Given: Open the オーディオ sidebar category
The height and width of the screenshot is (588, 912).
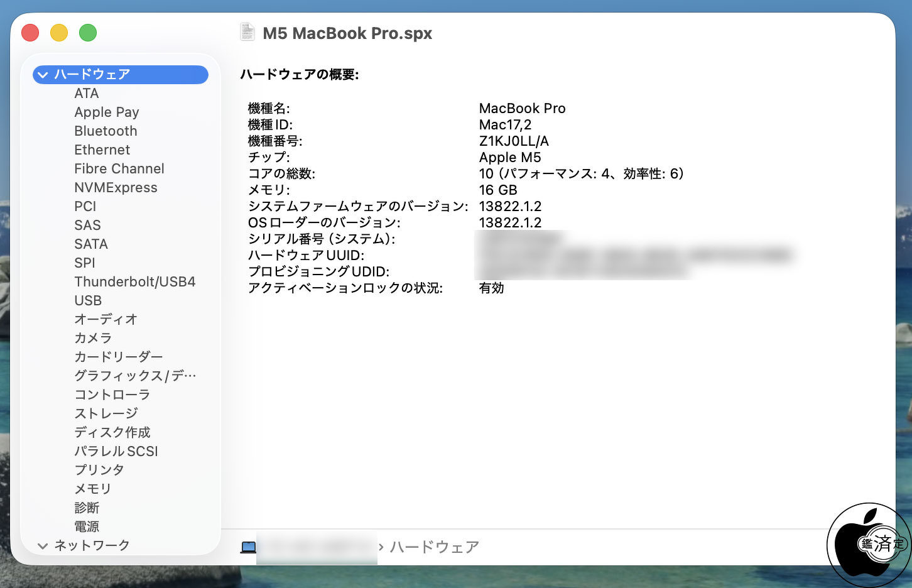Looking at the screenshot, I should tap(106, 319).
